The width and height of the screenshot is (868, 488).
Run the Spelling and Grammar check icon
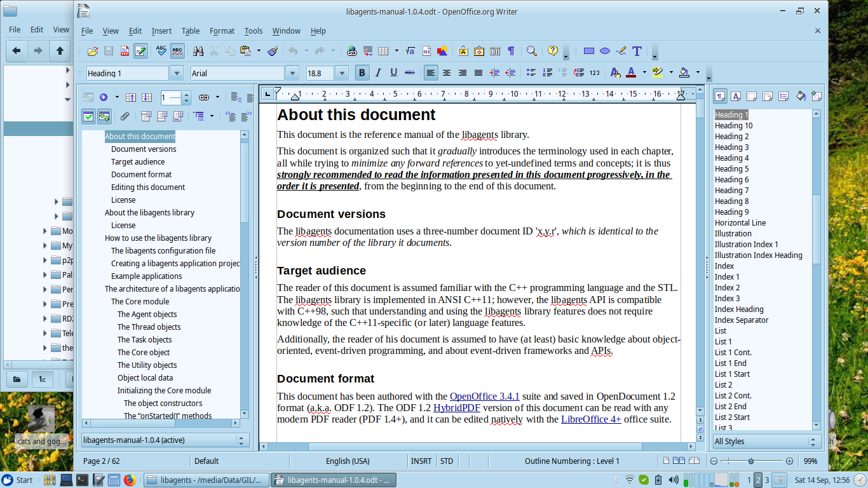pos(161,51)
